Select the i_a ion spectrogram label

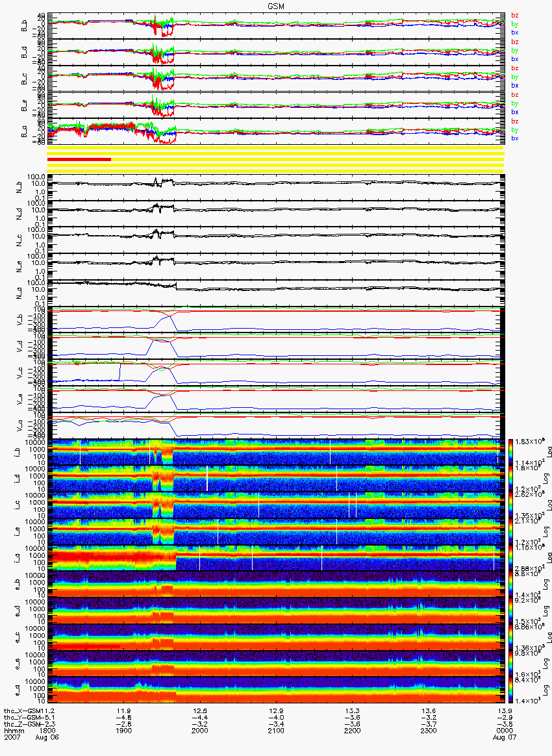16,559
